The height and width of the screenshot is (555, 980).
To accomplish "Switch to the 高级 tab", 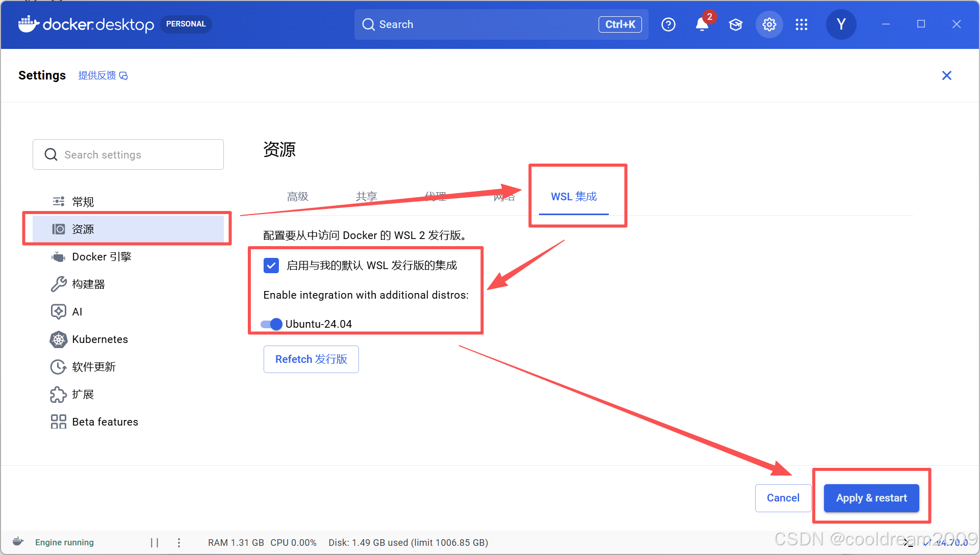I will click(298, 197).
